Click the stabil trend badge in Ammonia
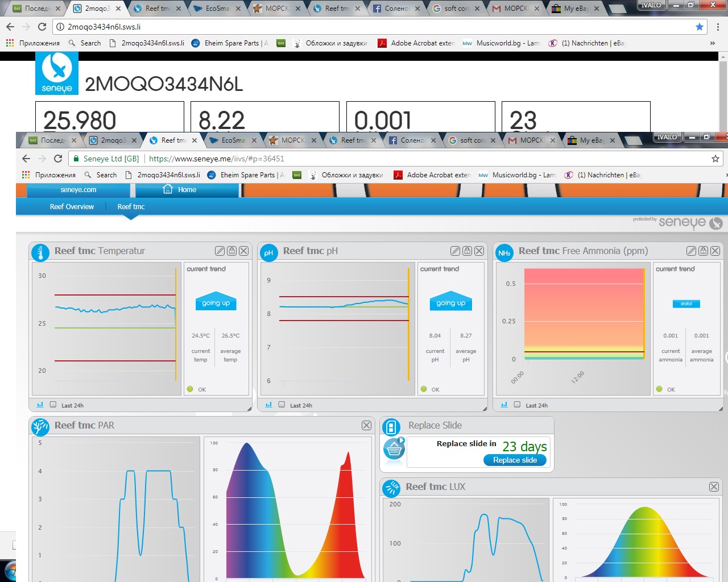The width and height of the screenshot is (728, 582). pyautogui.click(x=686, y=304)
